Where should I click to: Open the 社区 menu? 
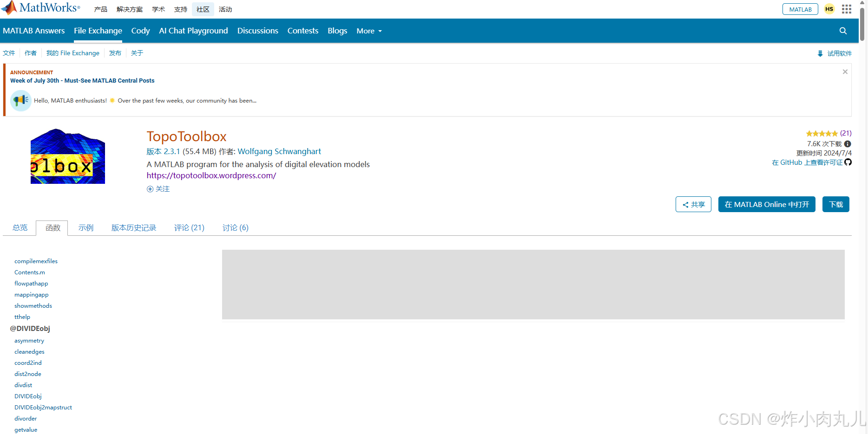(x=203, y=9)
